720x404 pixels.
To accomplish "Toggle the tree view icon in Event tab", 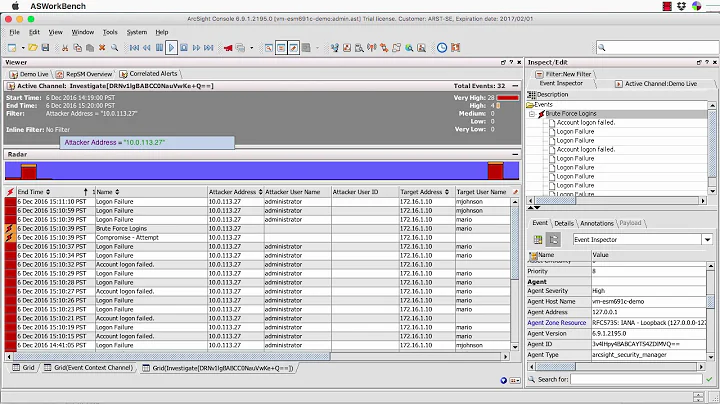I will point(553,240).
